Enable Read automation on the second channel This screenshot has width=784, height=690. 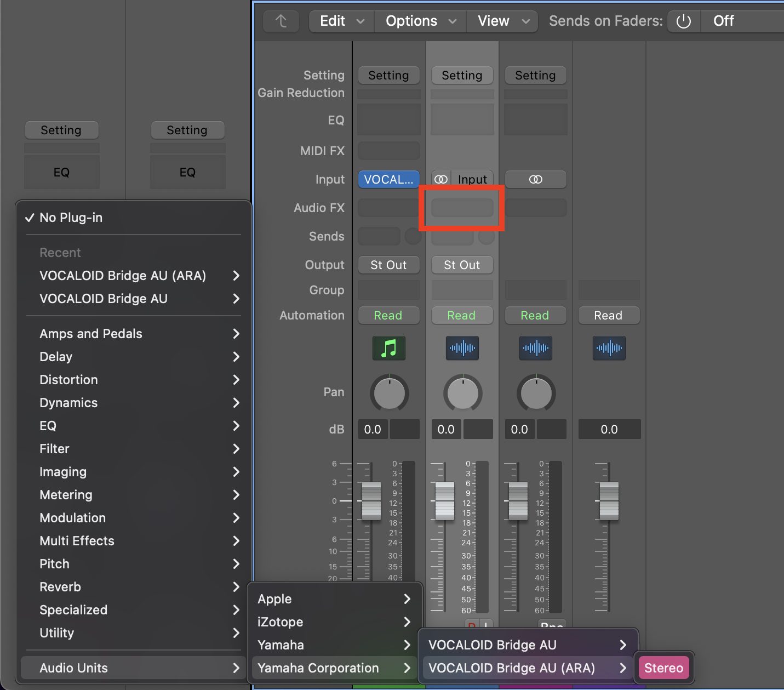[462, 315]
